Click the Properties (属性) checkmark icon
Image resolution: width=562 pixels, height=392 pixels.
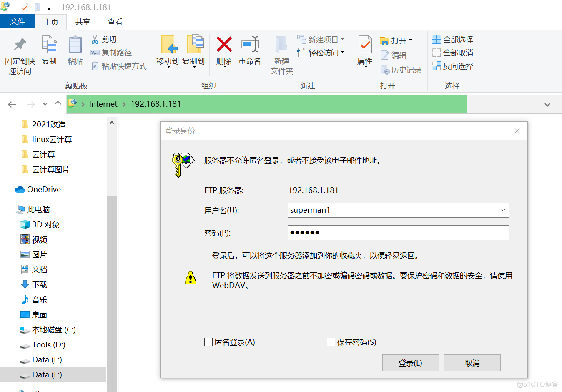click(365, 45)
